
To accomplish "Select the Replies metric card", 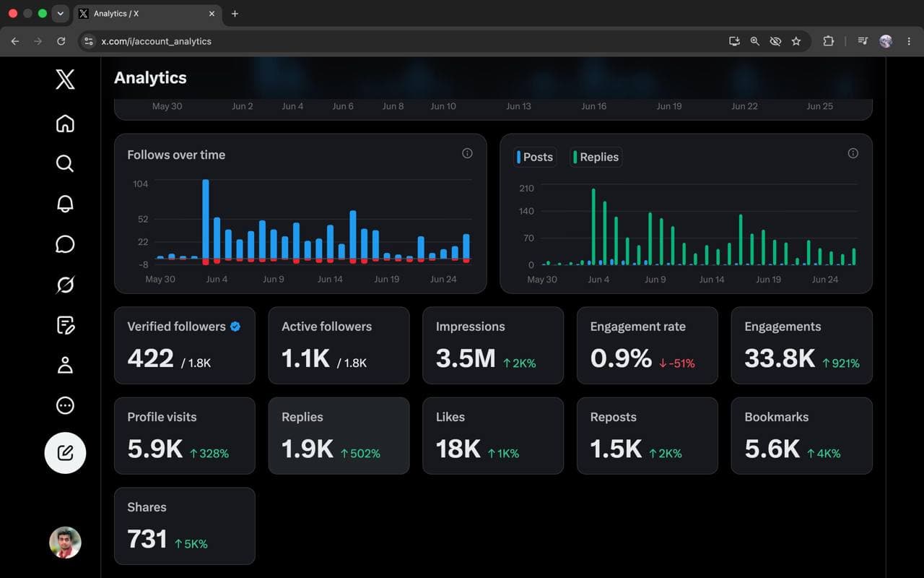I will 339,436.
